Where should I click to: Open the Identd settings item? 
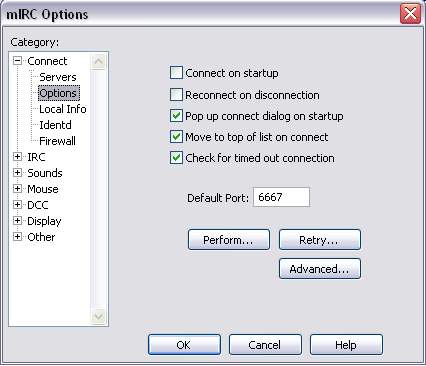[x=55, y=125]
